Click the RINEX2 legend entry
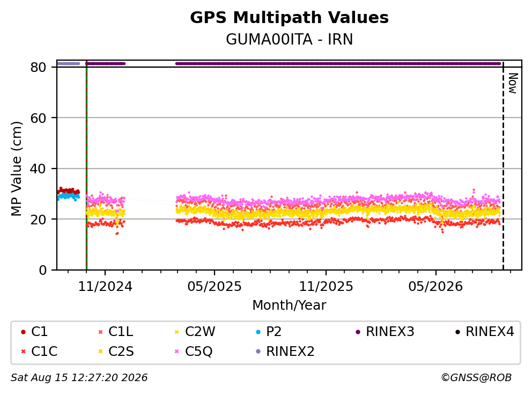 pos(285,351)
